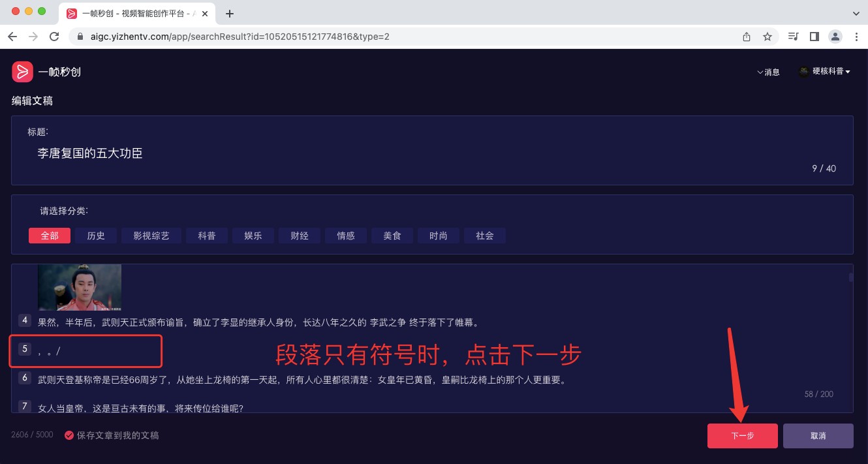Select the 全部 category
This screenshot has width=868, height=464.
click(50, 236)
